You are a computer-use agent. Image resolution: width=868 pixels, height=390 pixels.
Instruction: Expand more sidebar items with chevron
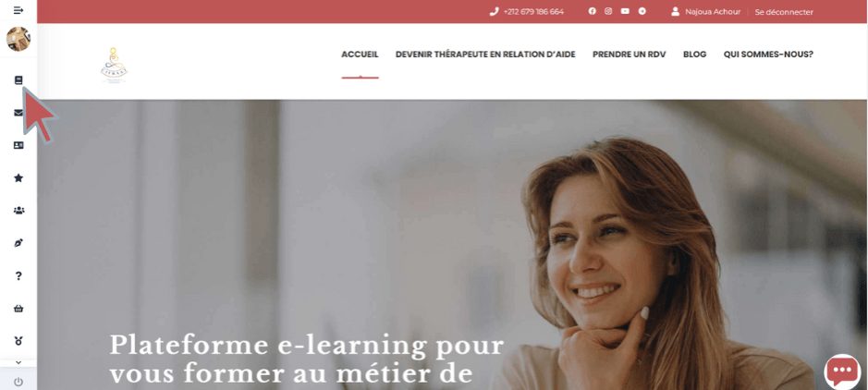[18, 363]
